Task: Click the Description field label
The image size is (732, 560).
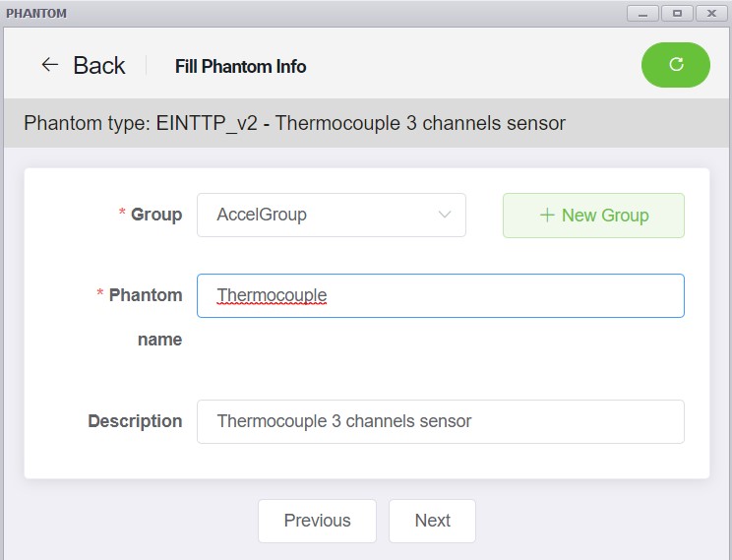Action: tap(135, 421)
